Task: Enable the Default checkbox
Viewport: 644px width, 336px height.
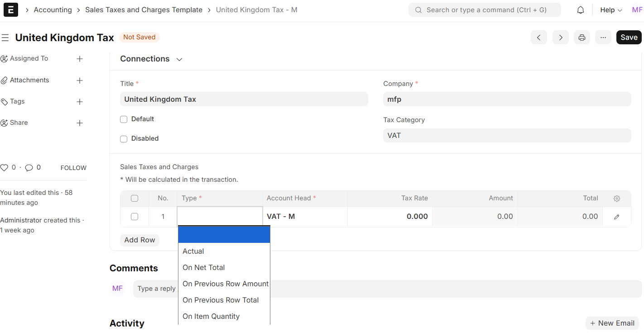Action: [x=124, y=119]
